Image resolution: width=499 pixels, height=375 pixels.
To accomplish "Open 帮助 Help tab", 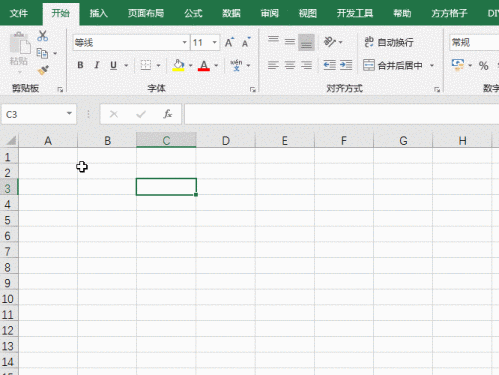I will [402, 13].
